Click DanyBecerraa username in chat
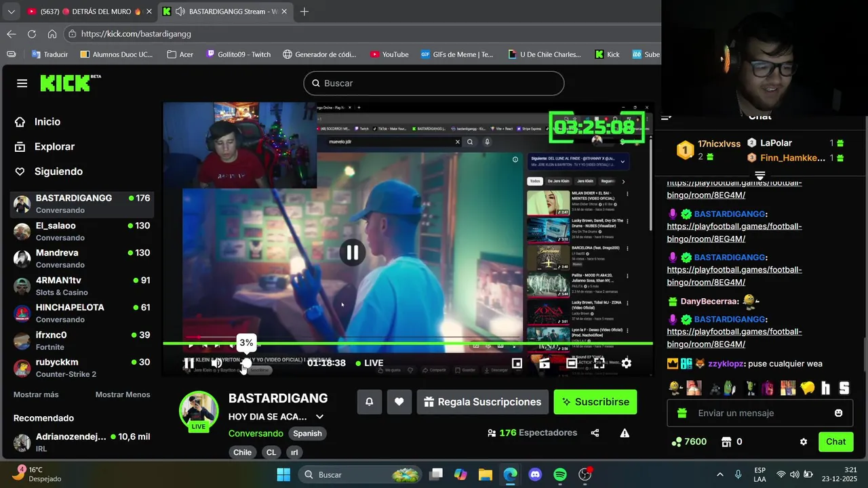Viewport: 868px width, 488px height. click(709, 301)
